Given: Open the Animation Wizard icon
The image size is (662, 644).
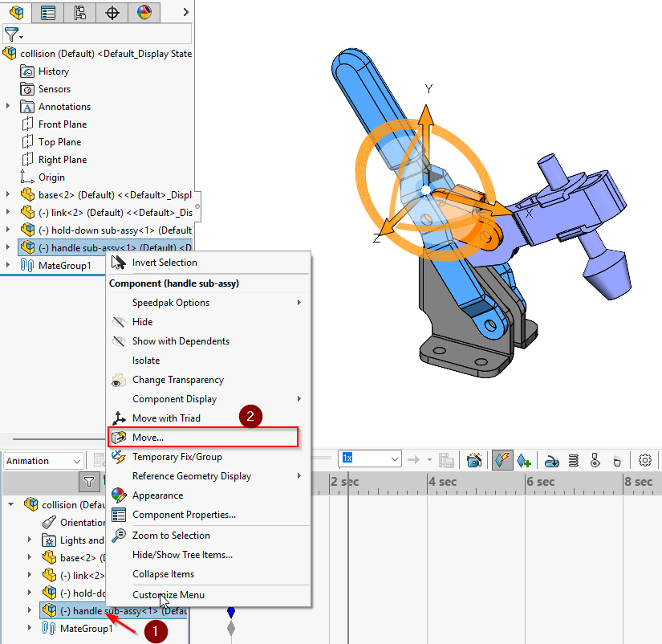Looking at the screenshot, I should point(473,460).
